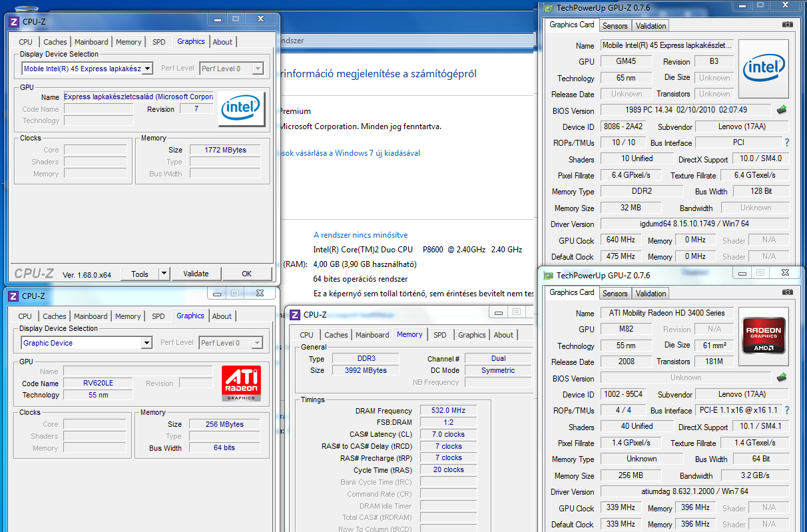
Task: Open Windows 7 új kiadásával purchase link
Action: tap(350, 153)
